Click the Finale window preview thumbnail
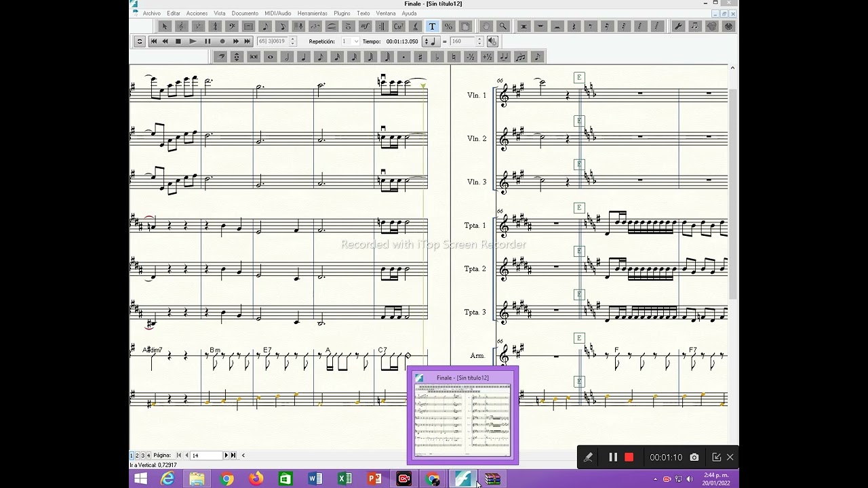This screenshot has width=868, height=488. [x=463, y=420]
